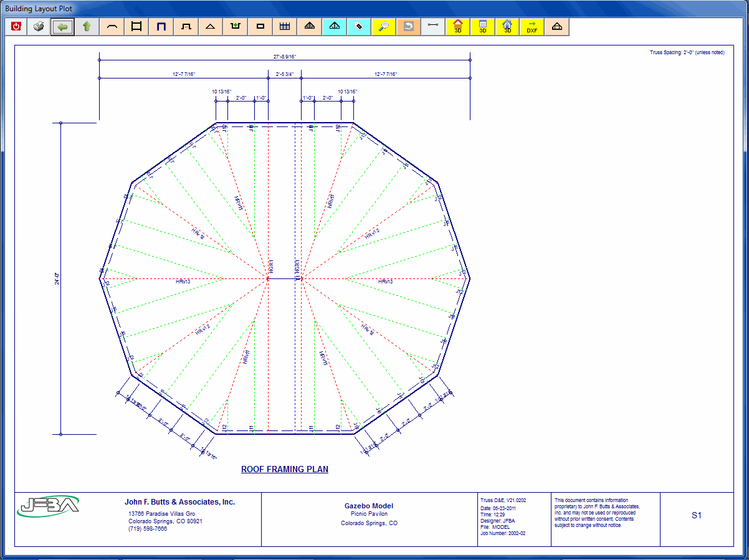Click the red power exit button
749x560 pixels.
[16, 27]
